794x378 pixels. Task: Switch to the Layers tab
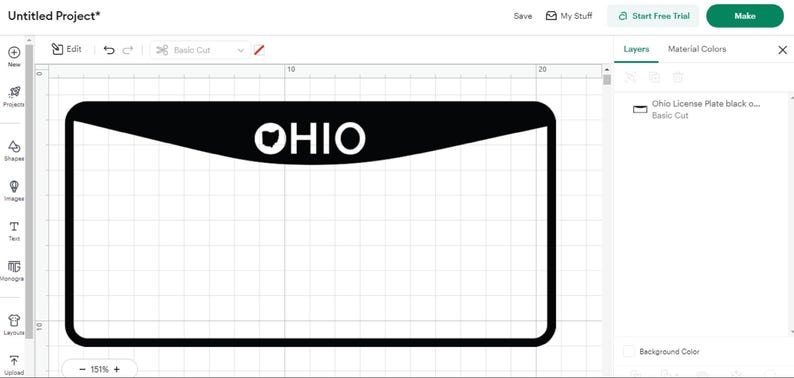pyautogui.click(x=636, y=49)
